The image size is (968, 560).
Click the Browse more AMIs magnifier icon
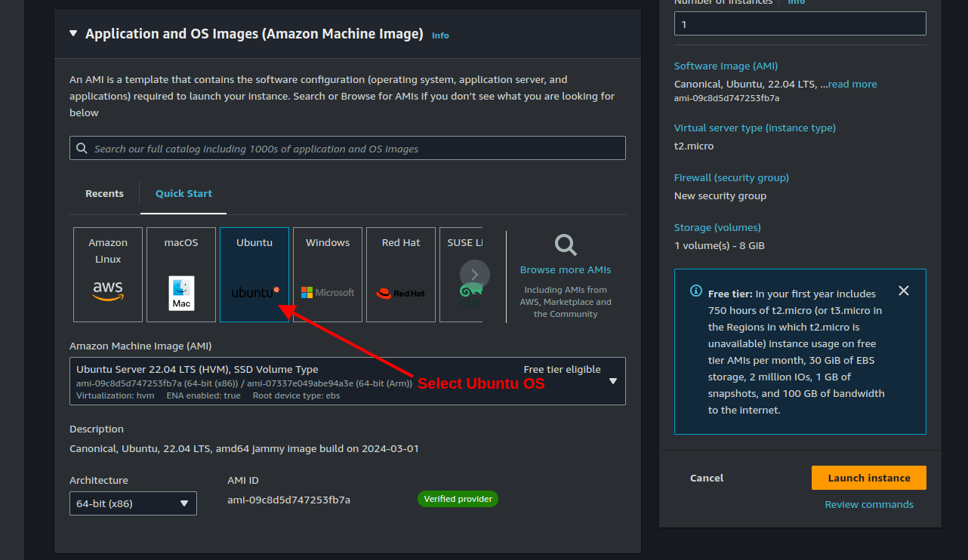(566, 245)
